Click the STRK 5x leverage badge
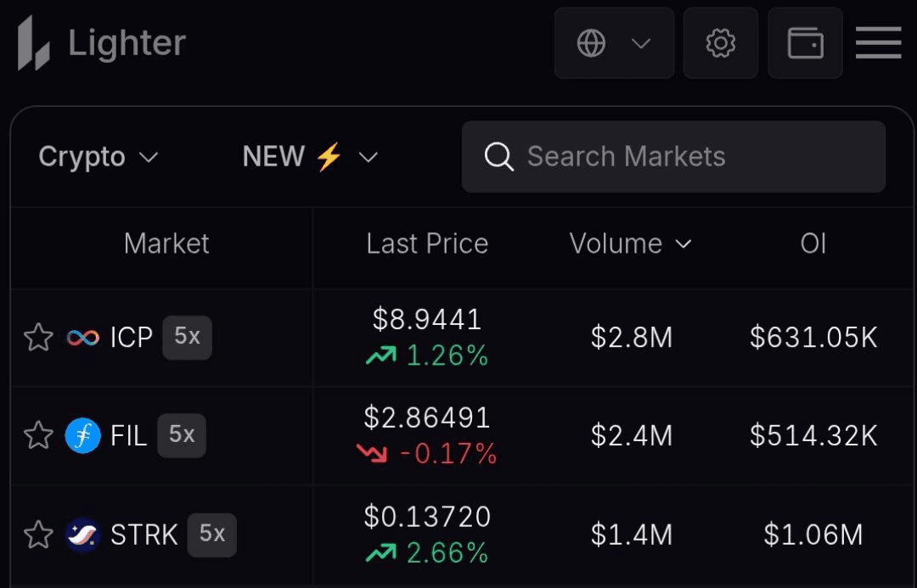Screen dimensions: 917x588 point(211,534)
